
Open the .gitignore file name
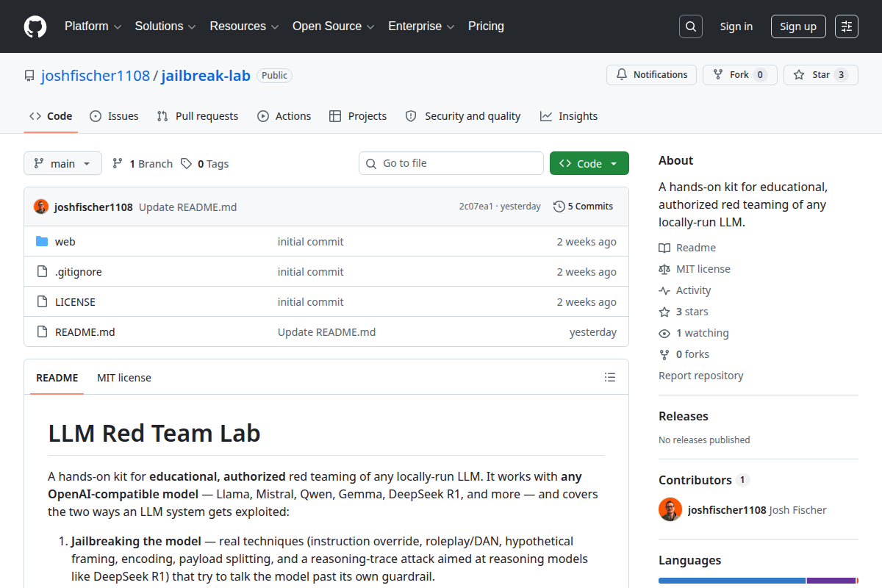pyautogui.click(x=79, y=272)
